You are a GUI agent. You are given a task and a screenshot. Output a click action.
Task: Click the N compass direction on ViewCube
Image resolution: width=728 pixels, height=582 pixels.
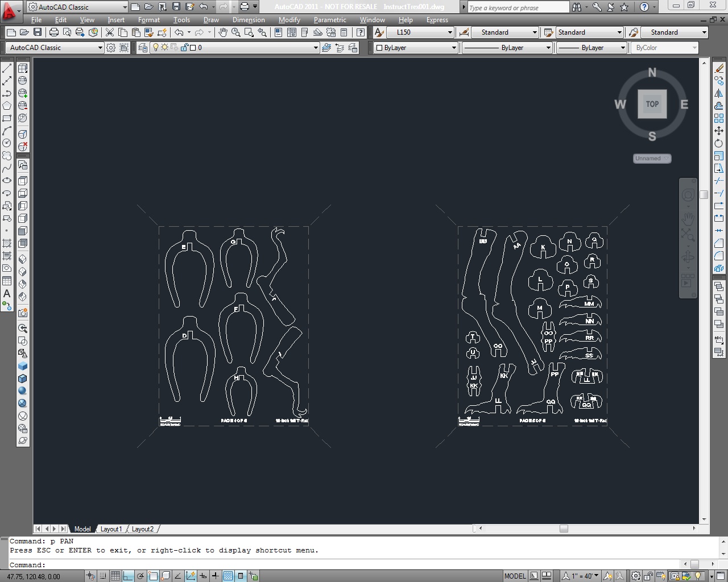click(652, 73)
